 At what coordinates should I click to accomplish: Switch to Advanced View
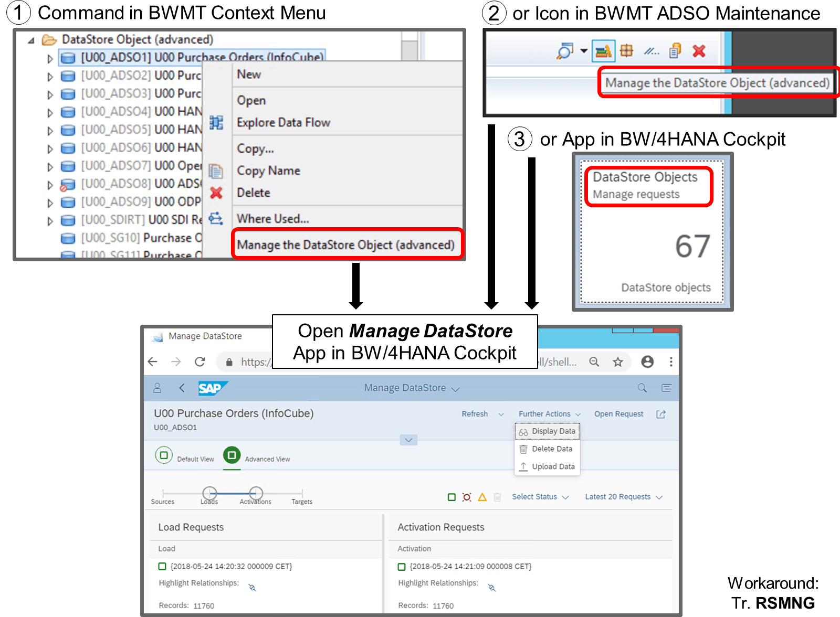click(232, 455)
